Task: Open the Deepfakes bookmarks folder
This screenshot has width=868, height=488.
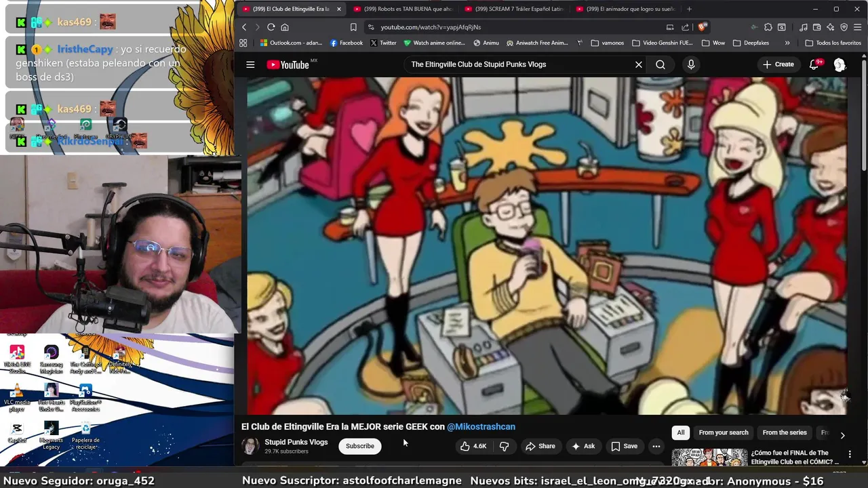Action: (x=751, y=43)
